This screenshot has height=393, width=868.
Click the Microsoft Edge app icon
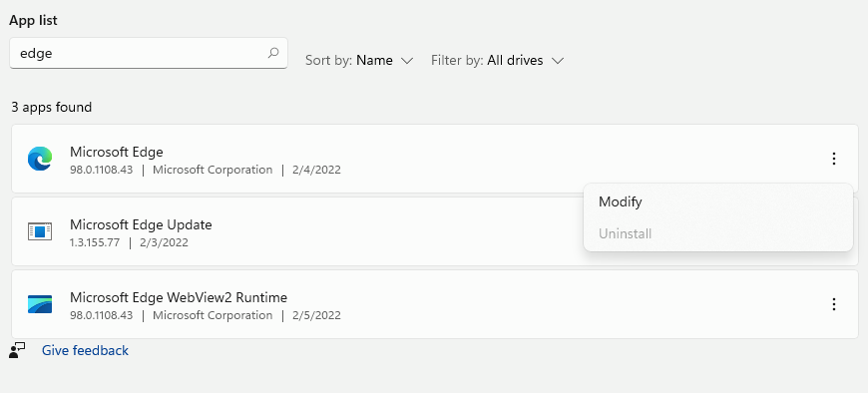(40, 159)
